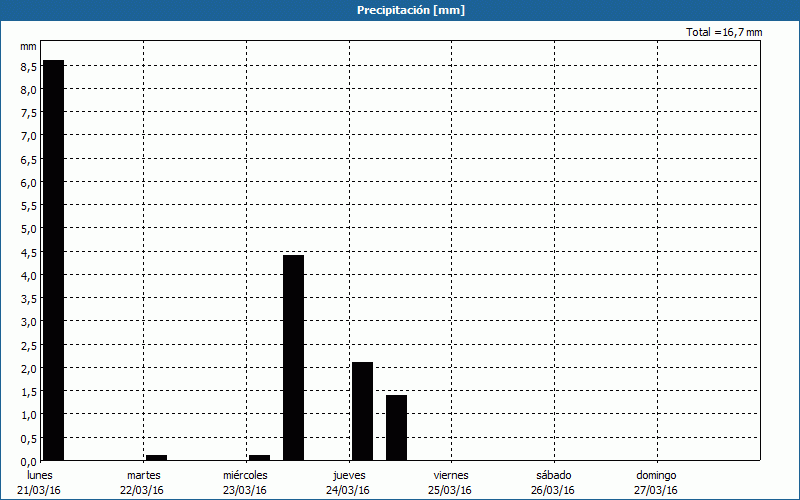Select the lunes 21/03/16 axis label
The width and height of the screenshot is (800, 500).
point(39,482)
